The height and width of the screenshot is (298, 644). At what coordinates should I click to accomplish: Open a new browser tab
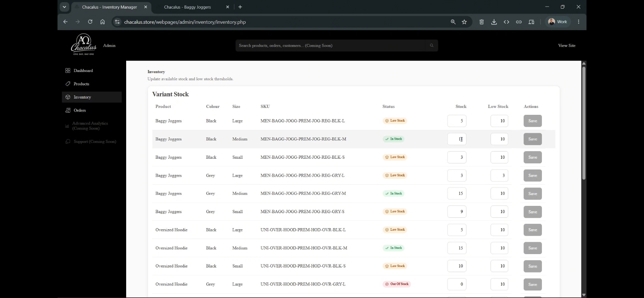tap(240, 7)
